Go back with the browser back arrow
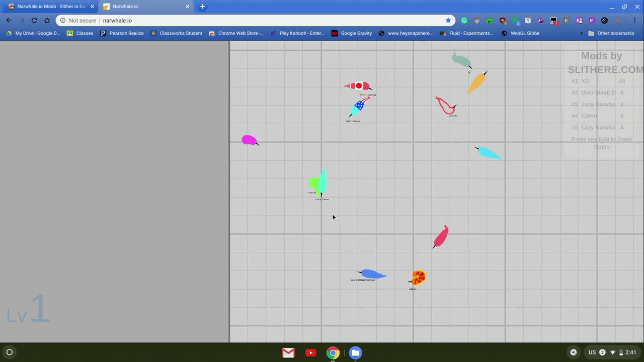 [9, 21]
